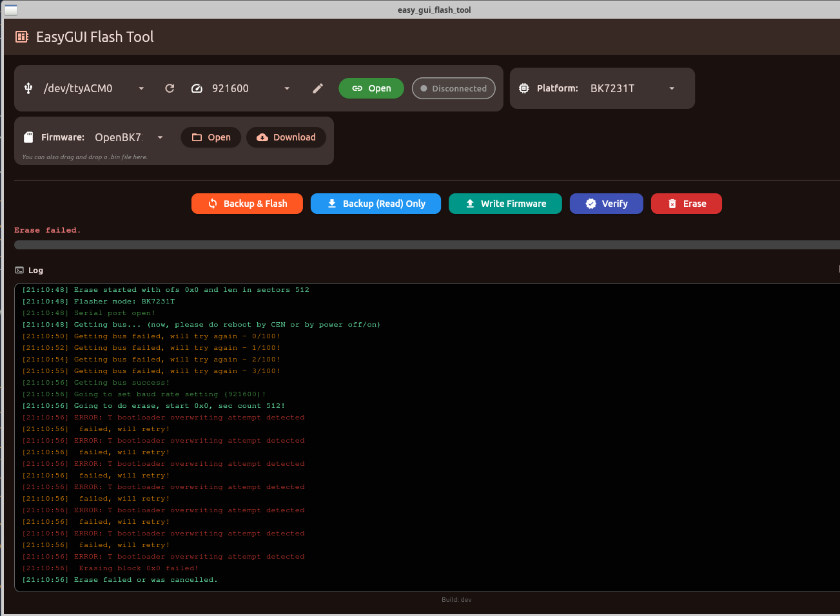Click the Download firmware button

point(286,137)
